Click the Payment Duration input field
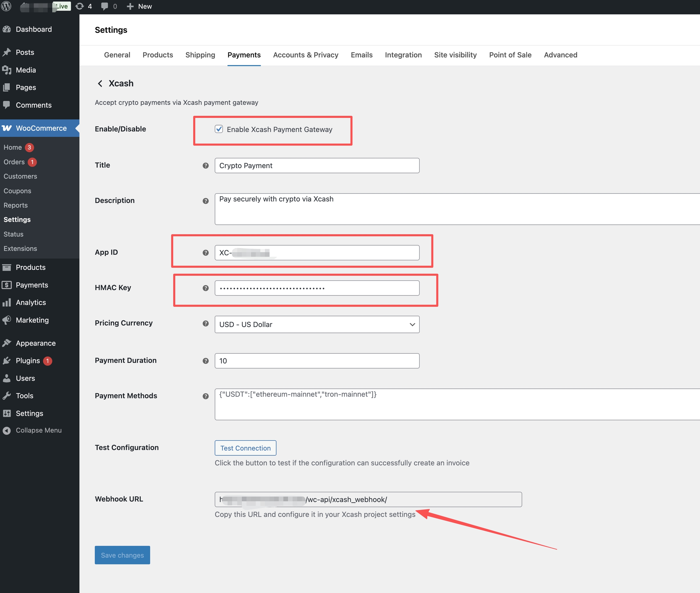700x593 pixels. click(x=317, y=361)
